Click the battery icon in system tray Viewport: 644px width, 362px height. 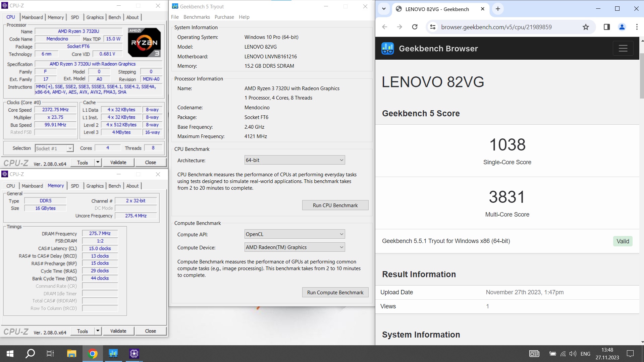tap(552, 354)
